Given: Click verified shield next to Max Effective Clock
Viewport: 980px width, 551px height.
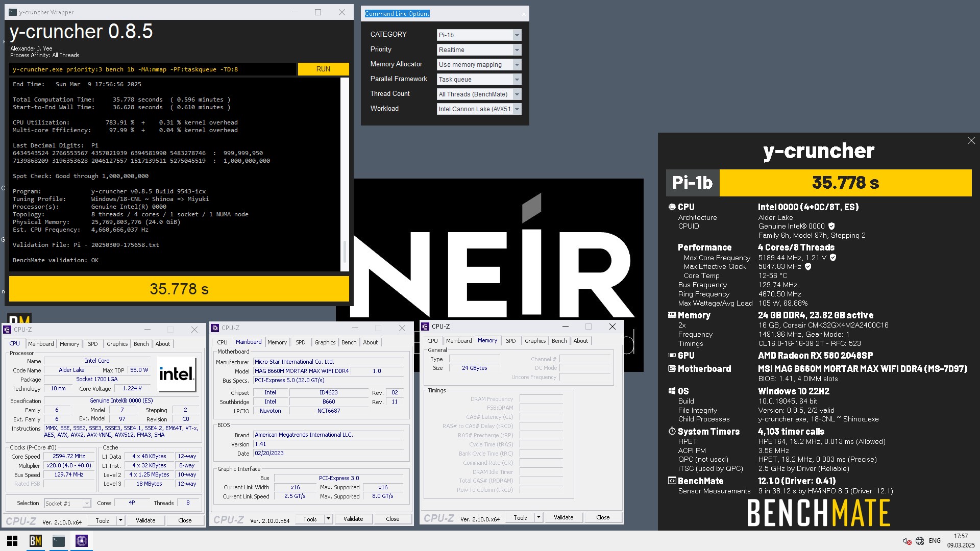Looking at the screenshot, I should click(808, 266).
